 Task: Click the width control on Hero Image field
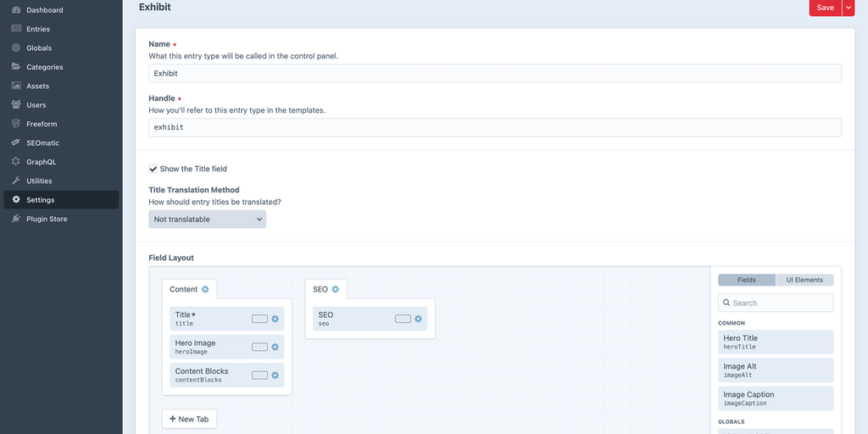coord(259,347)
